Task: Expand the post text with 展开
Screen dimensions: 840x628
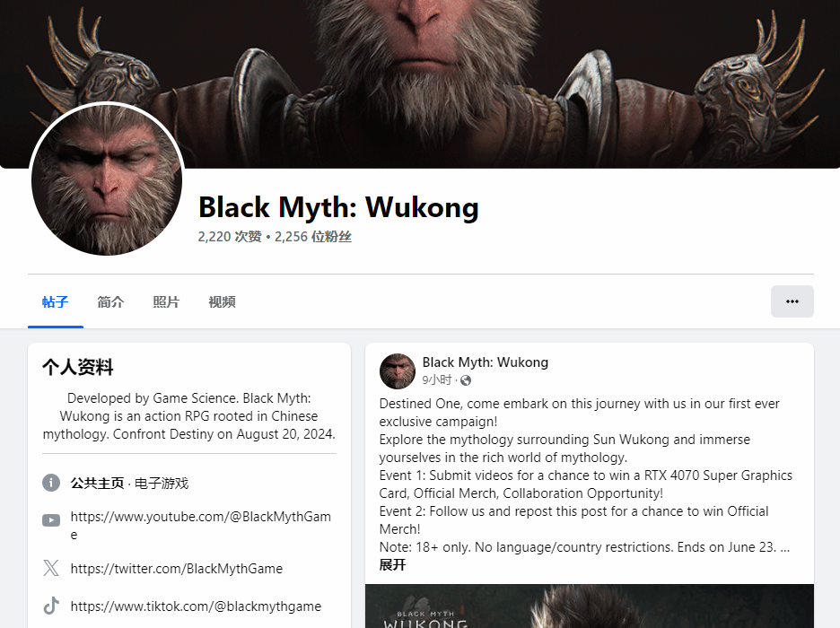Action: pyautogui.click(x=392, y=565)
